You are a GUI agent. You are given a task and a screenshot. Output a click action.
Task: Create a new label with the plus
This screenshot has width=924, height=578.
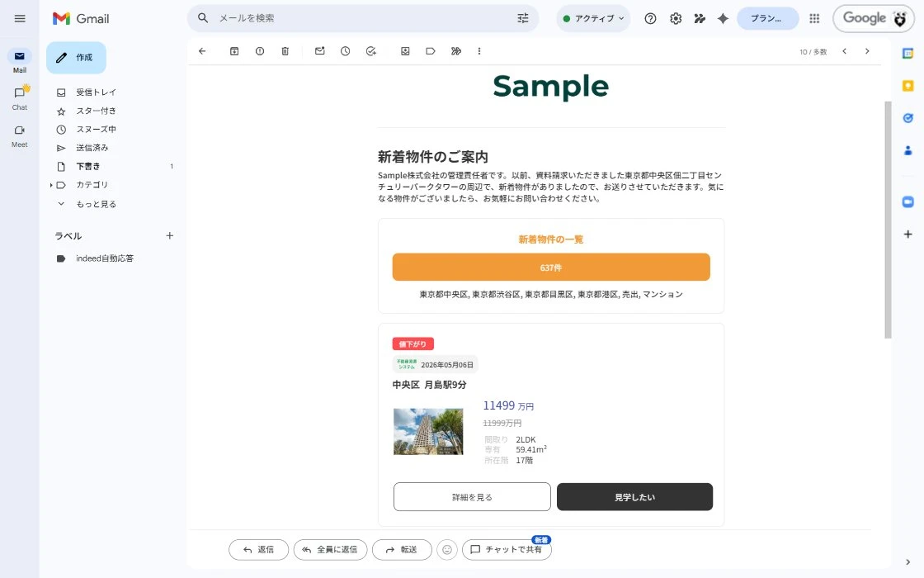(x=170, y=236)
